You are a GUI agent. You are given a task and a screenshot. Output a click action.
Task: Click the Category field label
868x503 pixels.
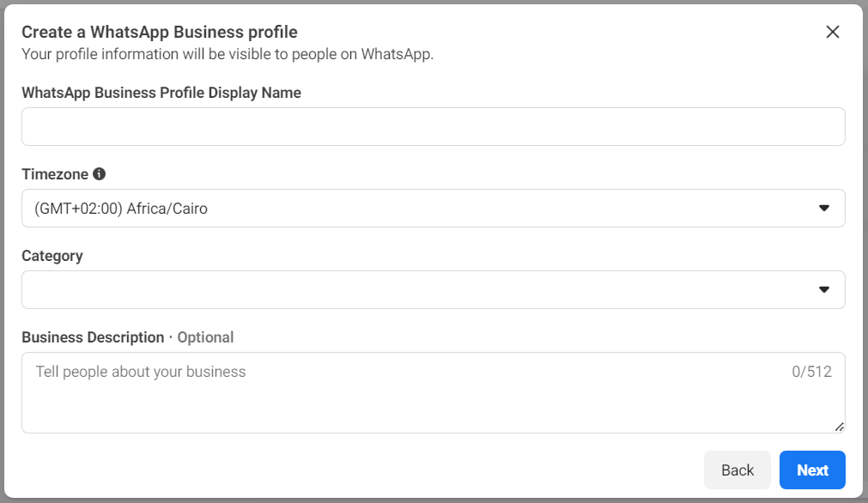click(x=52, y=256)
